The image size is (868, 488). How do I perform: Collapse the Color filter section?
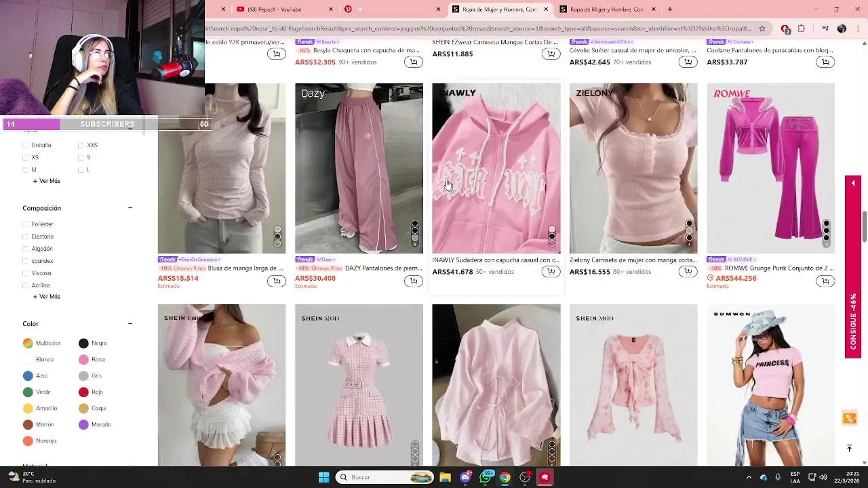(130, 324)
